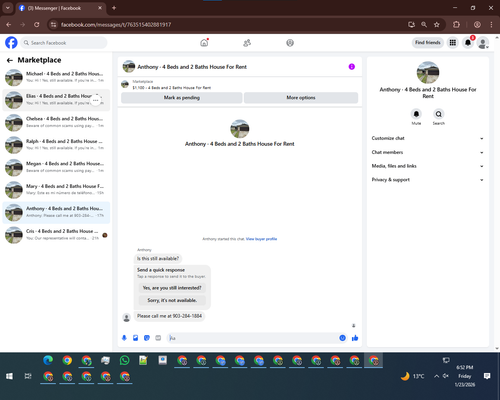Image resolution: width=500 pixels, height=400 pixels.
Task: Open the Chrome profile icon
Action: point(477,25)
